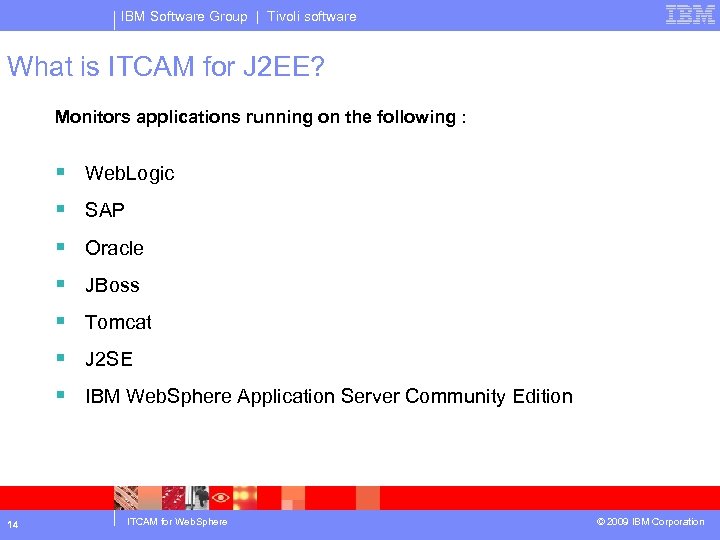Click the JBoss bullet item
Viewport: 720px width, 540px height.
(x=112, y=285)
